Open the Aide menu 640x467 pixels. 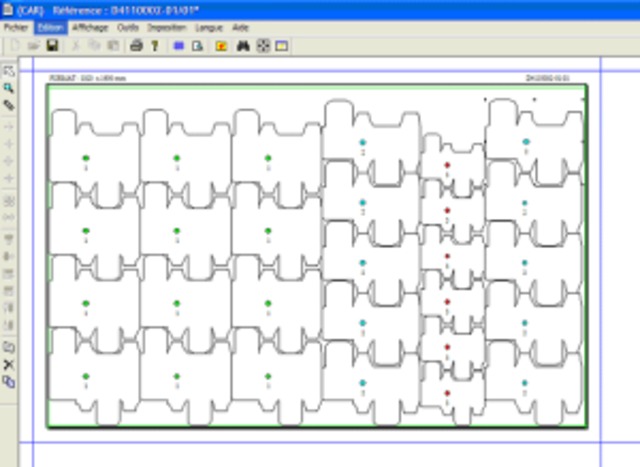coord(240,28)
